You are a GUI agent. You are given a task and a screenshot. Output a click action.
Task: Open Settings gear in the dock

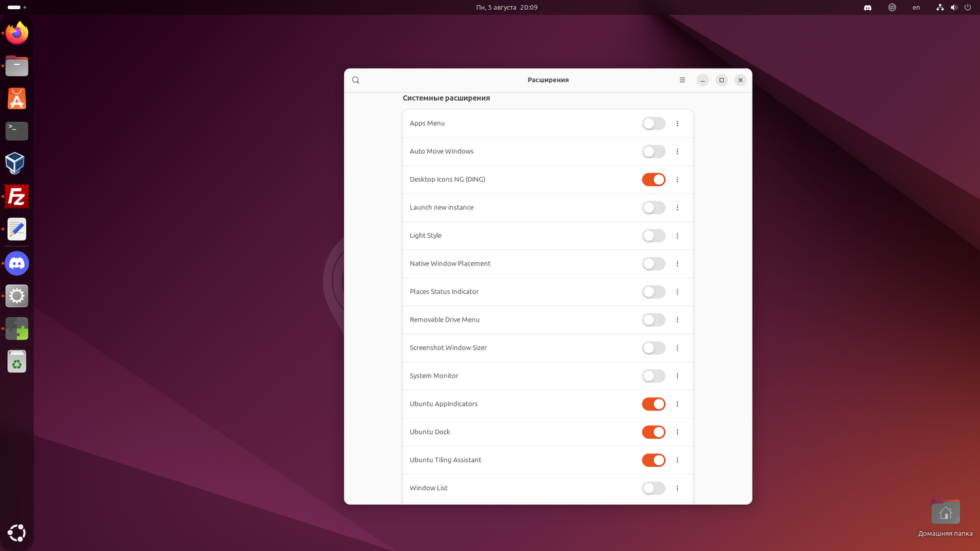[17, 296]
